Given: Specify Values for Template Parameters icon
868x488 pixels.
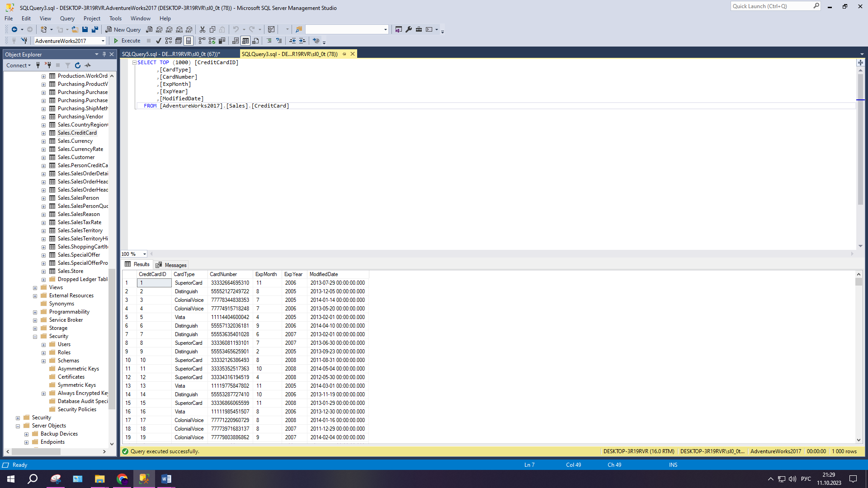Looking at the screenshot, I should (316, 41).
